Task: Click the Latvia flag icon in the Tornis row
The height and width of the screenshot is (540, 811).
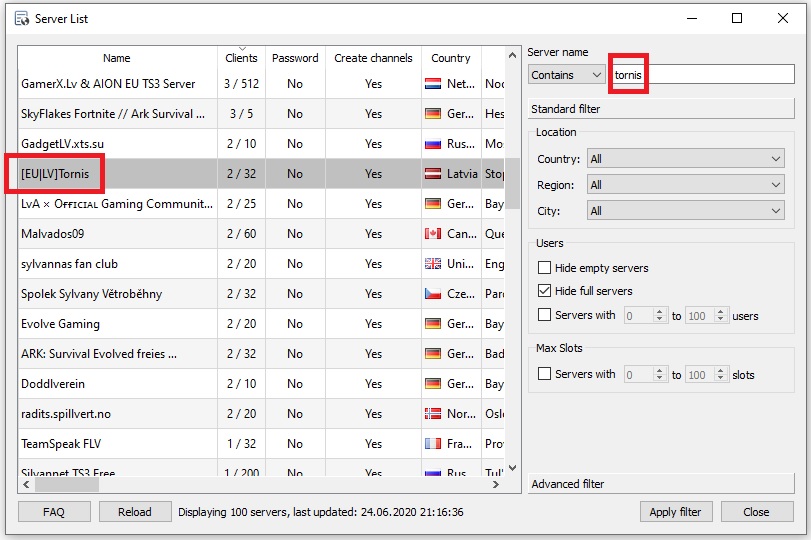Action: [433, 174]
